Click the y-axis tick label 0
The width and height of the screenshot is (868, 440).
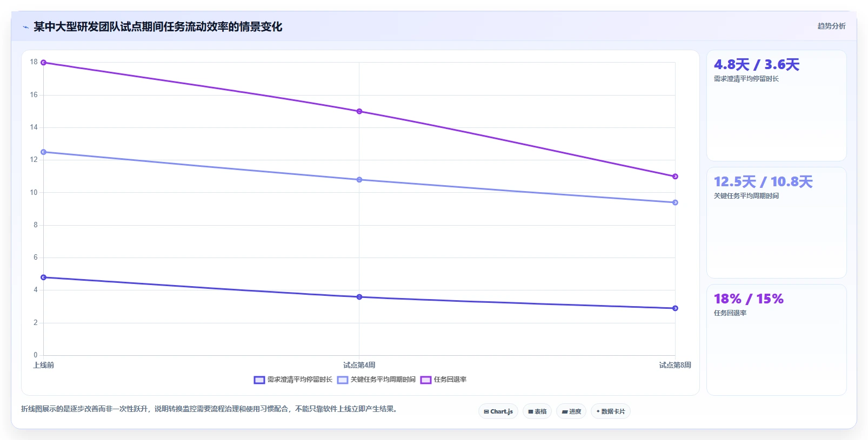[36, 355]
